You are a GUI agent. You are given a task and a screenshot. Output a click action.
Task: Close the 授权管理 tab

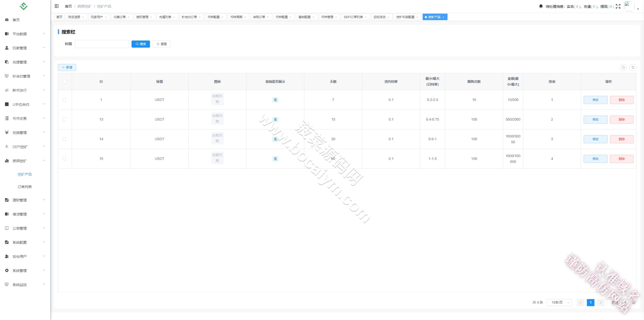151,17
